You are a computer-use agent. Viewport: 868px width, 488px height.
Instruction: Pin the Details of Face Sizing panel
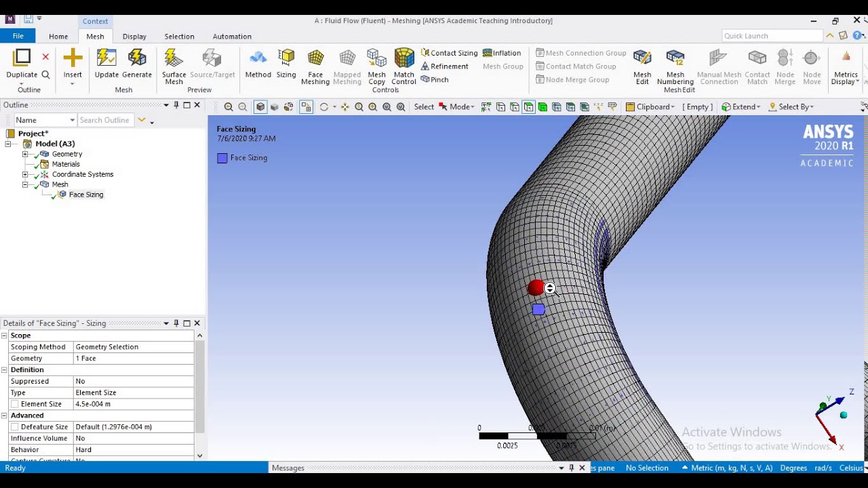176,323
